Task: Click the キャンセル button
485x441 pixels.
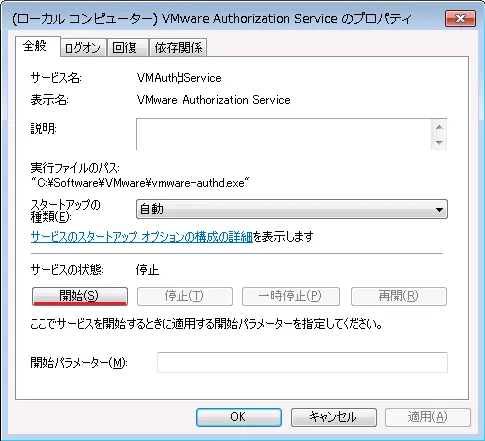Action: [334, 417]
